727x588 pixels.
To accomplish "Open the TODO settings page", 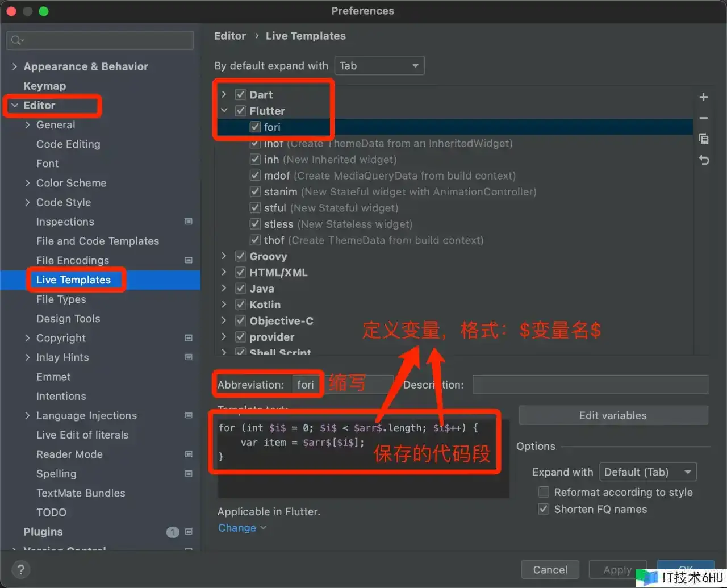I will coord(51,512).
